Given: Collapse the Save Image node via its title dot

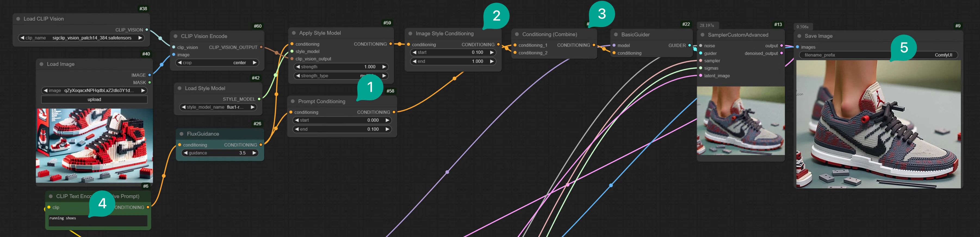Looking at the screenshot, I should tap(799, 36).
